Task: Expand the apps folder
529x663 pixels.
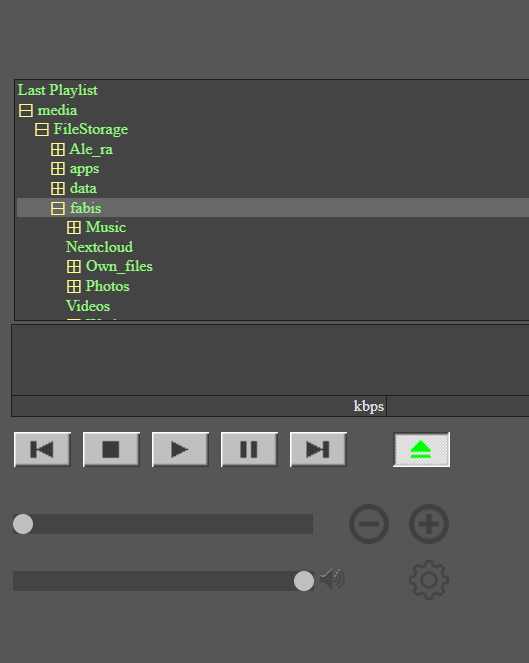Action: coord(58,169)
